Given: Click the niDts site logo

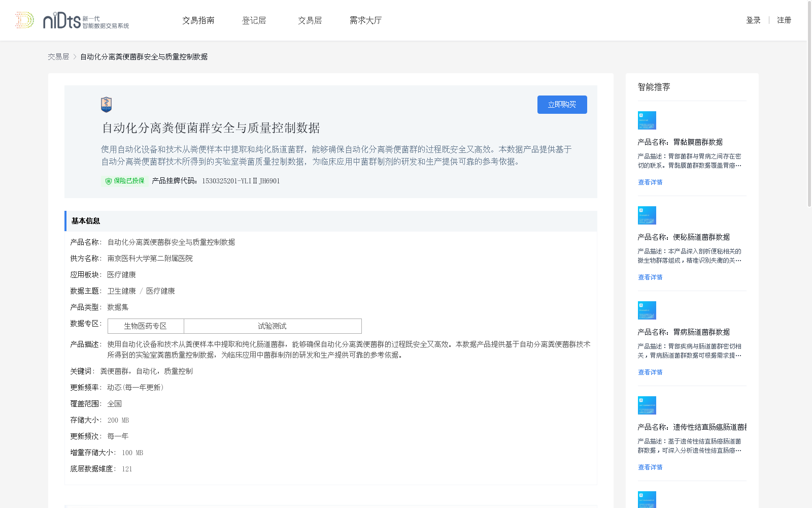Looking at the screenshot, I should point(72,20).
